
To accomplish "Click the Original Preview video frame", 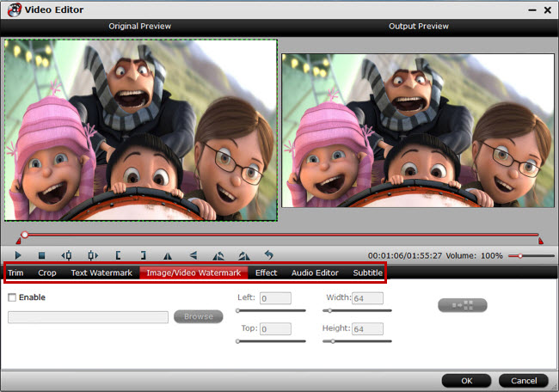I will pyautogui.click(x=141, y=130).
